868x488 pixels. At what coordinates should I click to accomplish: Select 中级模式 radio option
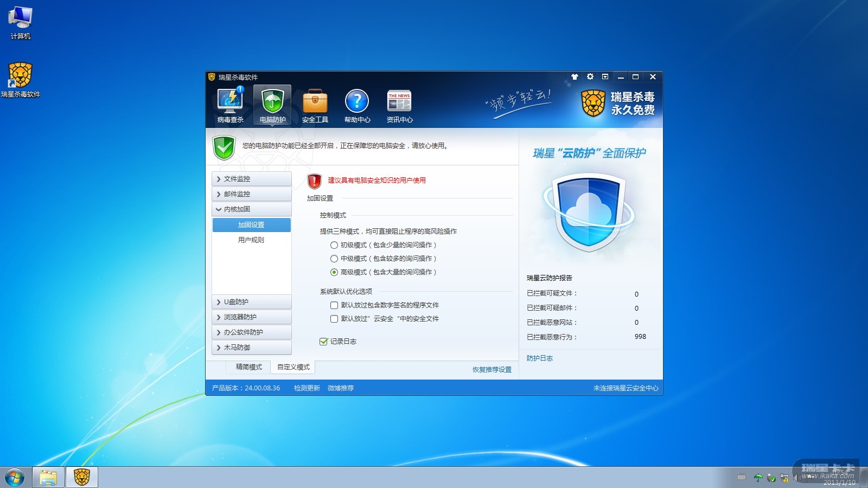coord(334,259)
